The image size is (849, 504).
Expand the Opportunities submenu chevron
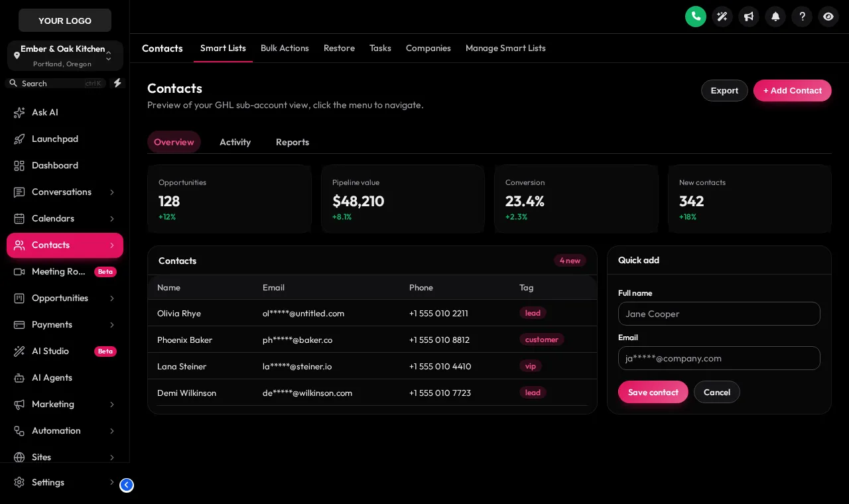pyautogui.click(x=112, y=298)
